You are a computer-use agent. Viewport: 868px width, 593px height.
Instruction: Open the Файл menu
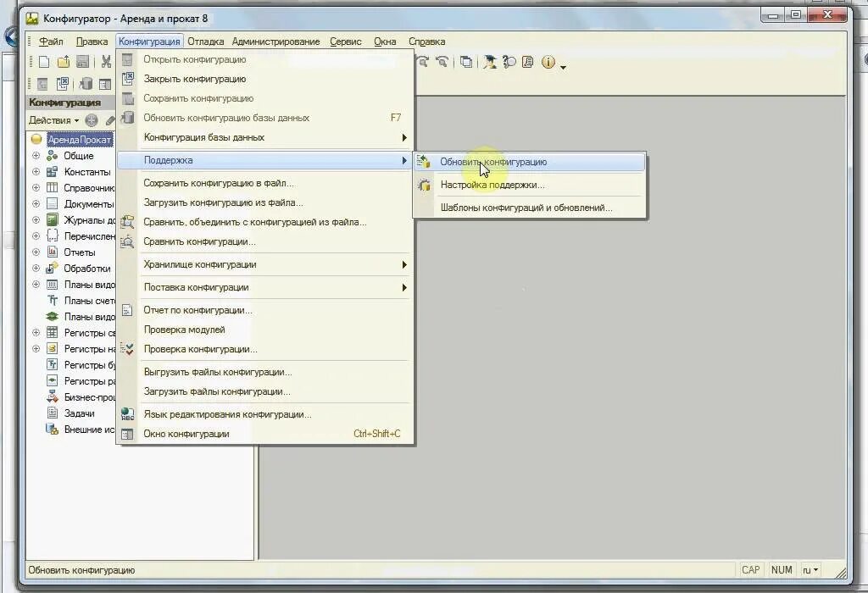point(51,42)
